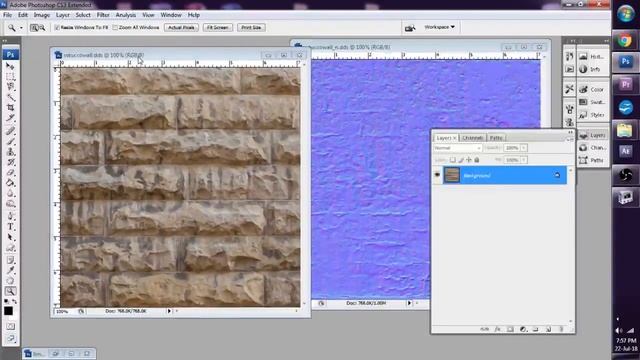Image resolution: width=640 pixels, height=360 pixels.
Task: Select the Eyedropper tool
Action: [10, 271]
